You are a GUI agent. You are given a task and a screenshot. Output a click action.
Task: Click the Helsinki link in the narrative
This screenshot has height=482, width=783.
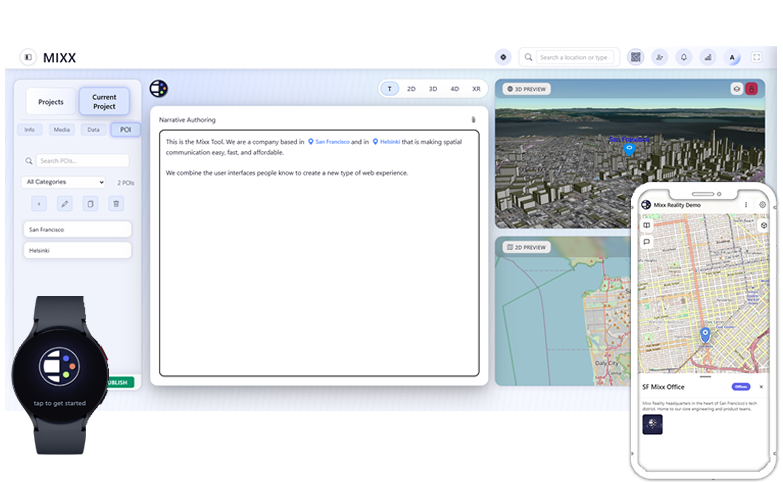pos(386,142)
